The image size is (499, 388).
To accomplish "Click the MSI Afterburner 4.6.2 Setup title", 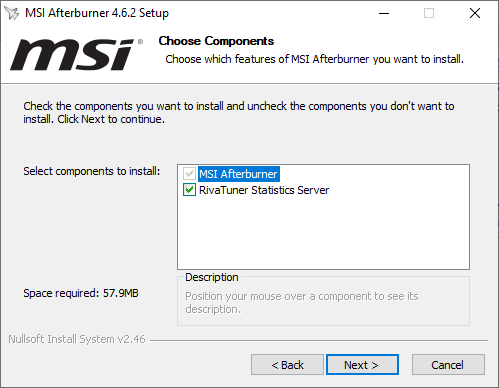I will 97,13.
